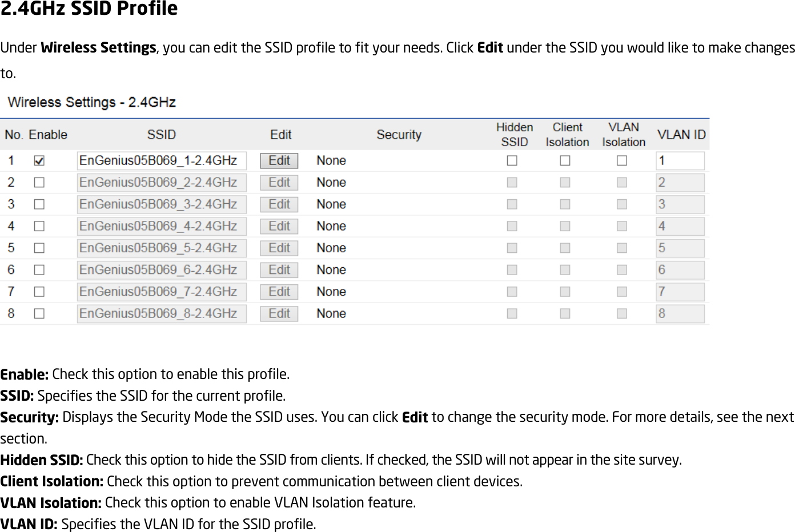This screenshot has height=532, width=795.
Task: Click security value None in row 5
Action: coord(331,248)
